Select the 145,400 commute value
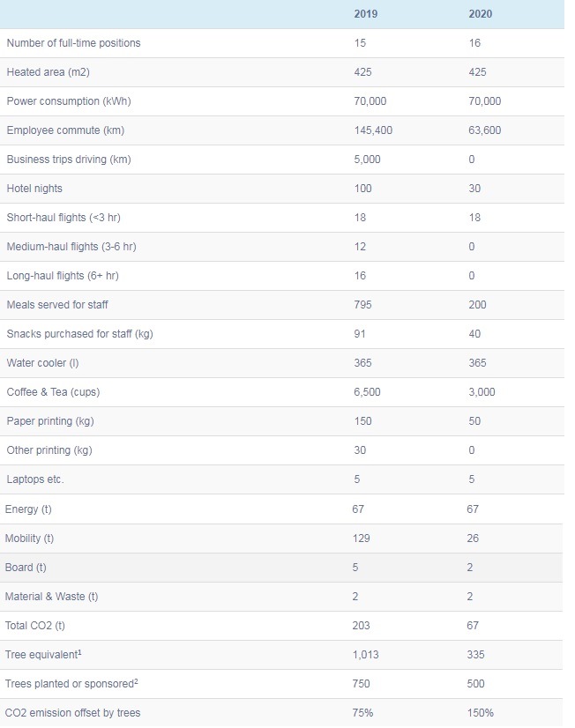 point(373,130)
